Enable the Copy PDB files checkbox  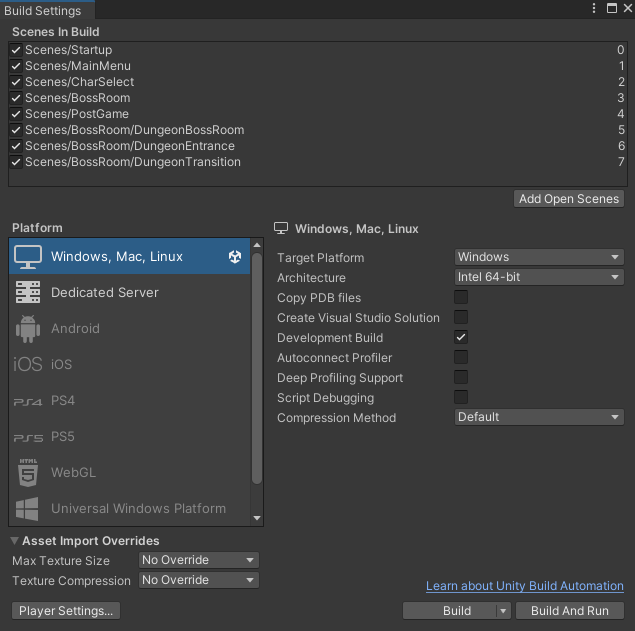pos(461,298)
